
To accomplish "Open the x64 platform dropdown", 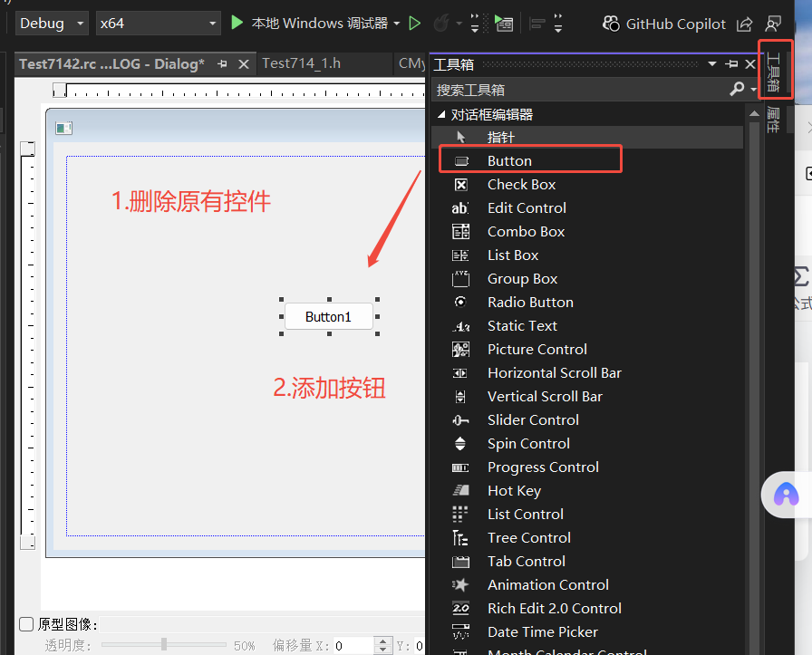I will [x=158, y=24].
